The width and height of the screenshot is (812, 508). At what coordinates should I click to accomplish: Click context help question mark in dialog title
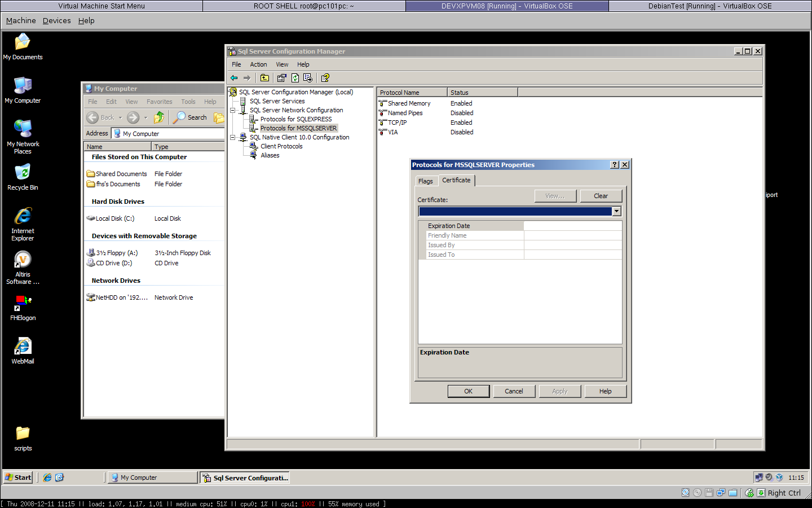pyautogui.click(x=615, y=165)
